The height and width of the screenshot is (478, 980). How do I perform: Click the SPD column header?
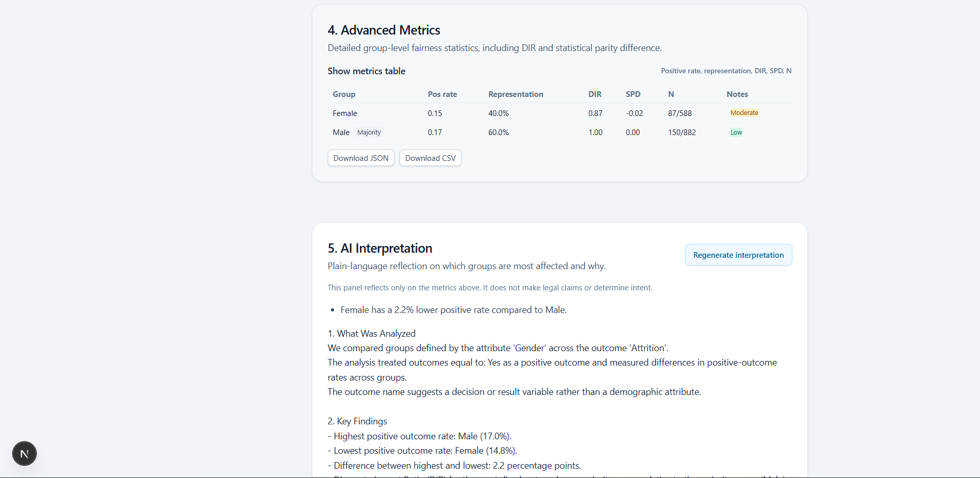633,94
